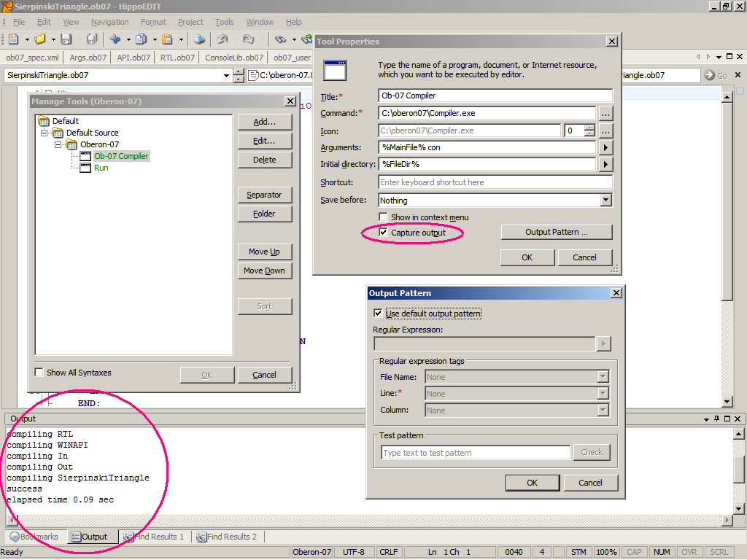Switch to the Find Results 1 tab
The width and height of the screenshot is (747, 560).
pos(155,537)
